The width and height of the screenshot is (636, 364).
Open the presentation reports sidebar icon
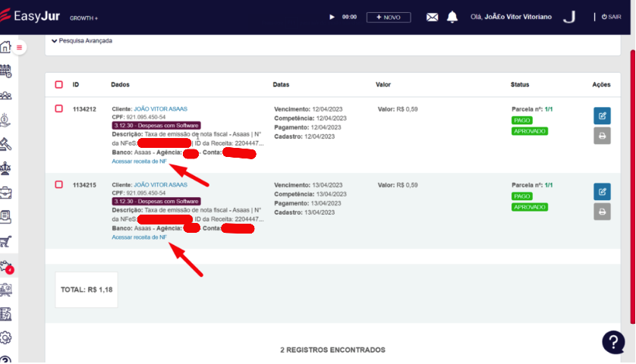point(5,290)
